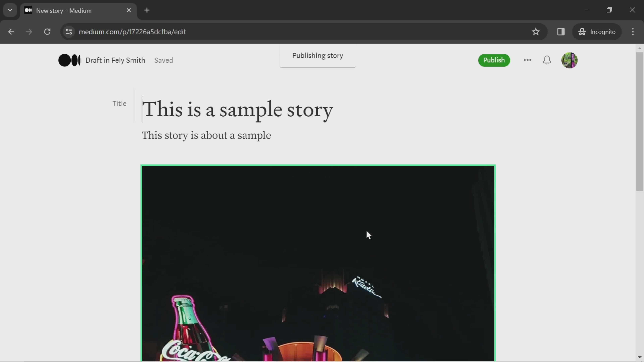Click the Draft in Fely Smith label
644x362 pixels.
tap(115, 60)
